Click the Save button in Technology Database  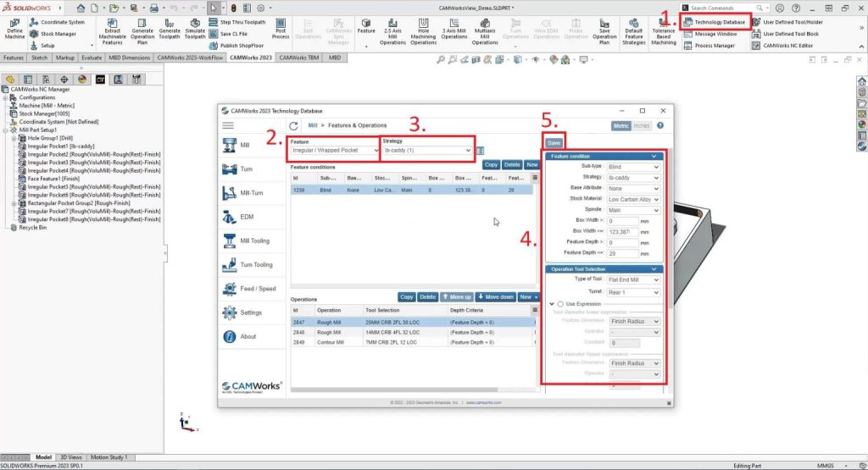pyautogui.click(x=554, y=142)
